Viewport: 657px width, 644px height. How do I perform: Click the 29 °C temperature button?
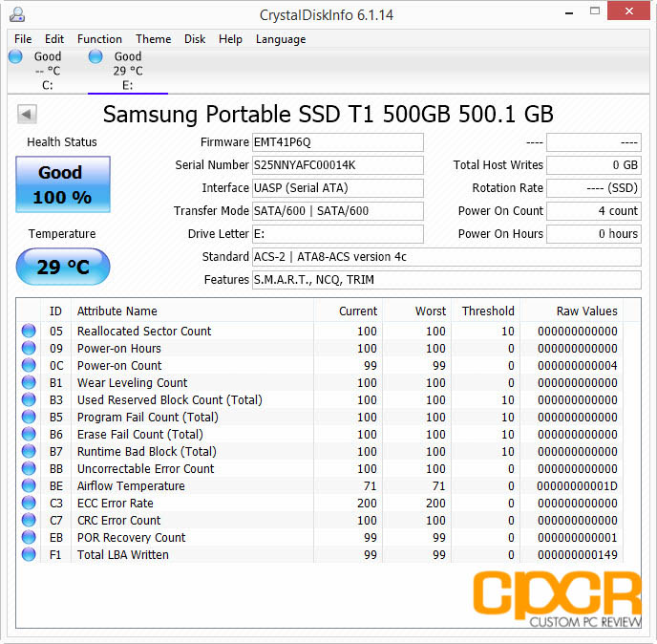pyautogui.click(x=63, y=267)
